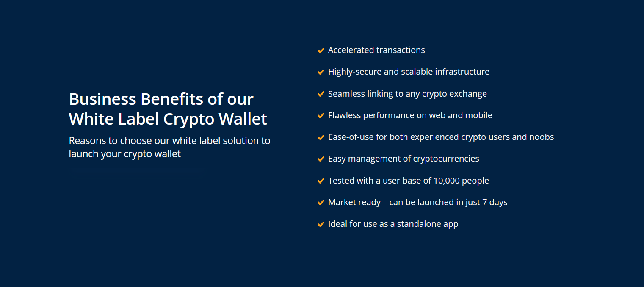Image resolution: width=644 pixels, height=287 pixels.
Task: Click the checkmark beside Tested with user base
Action: pyautogui.click(x=321, y=181)
